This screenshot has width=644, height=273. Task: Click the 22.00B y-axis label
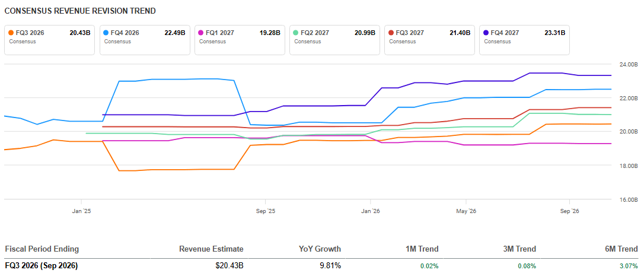click(628, 98)
